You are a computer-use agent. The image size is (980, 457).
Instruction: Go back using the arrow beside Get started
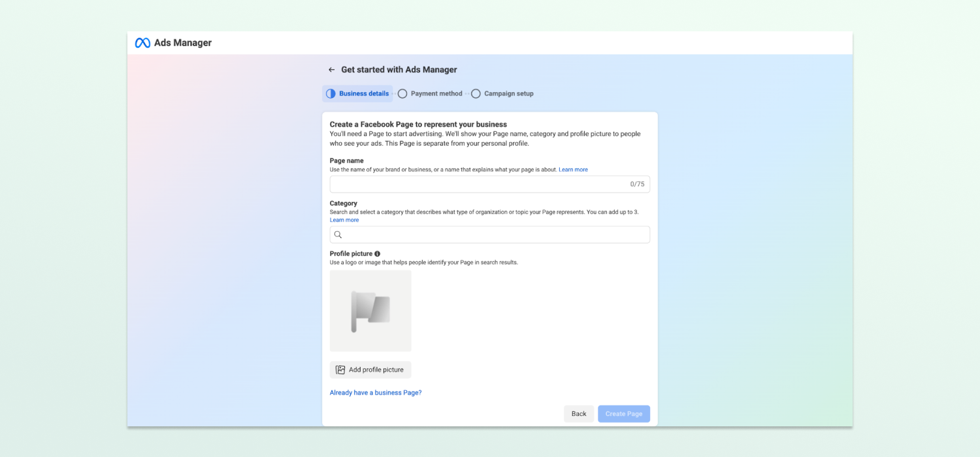331,70
